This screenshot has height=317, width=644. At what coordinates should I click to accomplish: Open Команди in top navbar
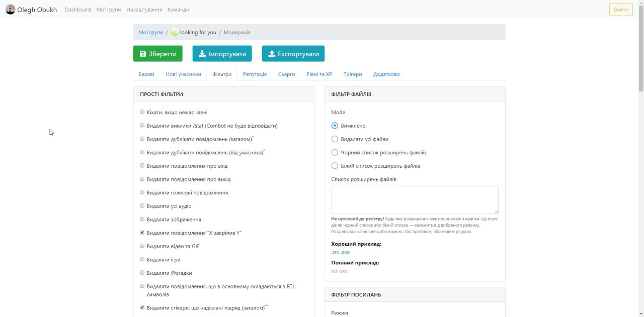tap(178, 10)
